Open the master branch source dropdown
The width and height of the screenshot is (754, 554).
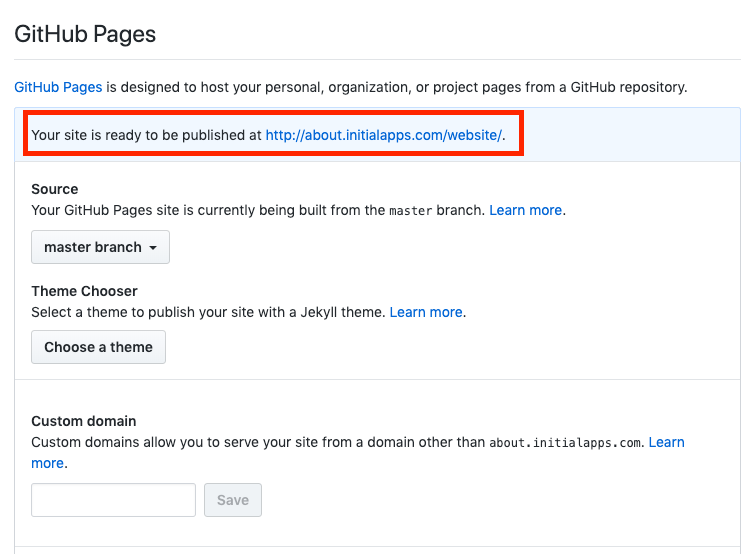(x=101, y=247)
